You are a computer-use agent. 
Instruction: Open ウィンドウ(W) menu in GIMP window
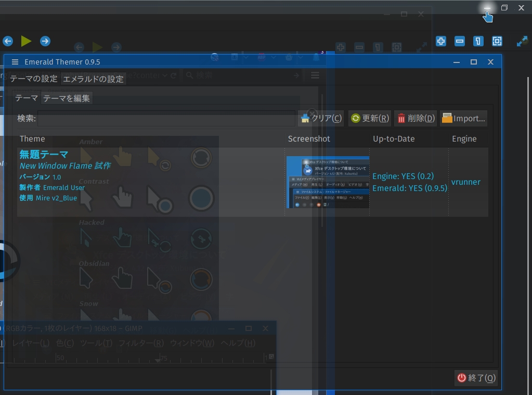[192, 343]
